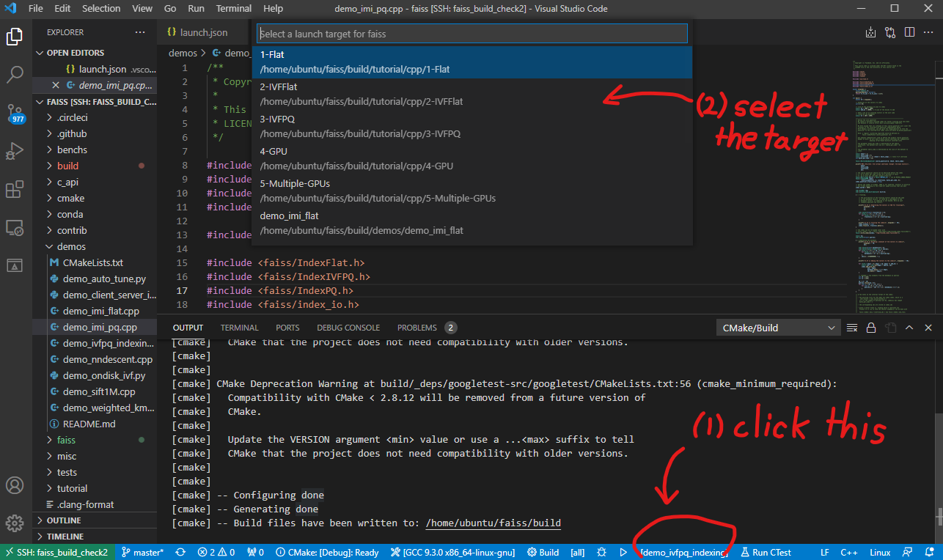
Task: Open the CMake view in activity bar
Action: pos(15,265)
